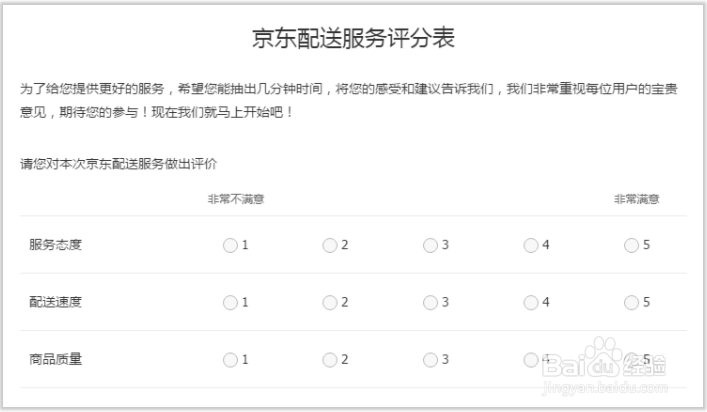Click the 商品质量 row label
The width and height of the screenshot is (707, 412).
[55, 360]
